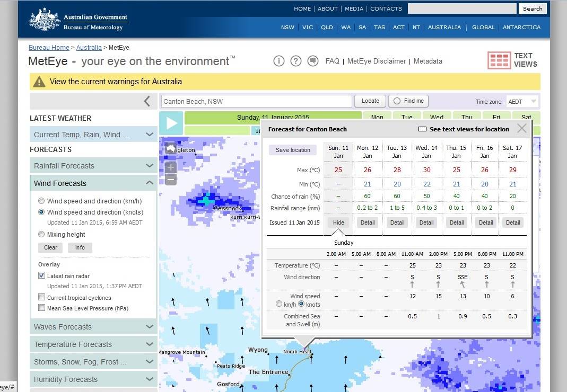Enable Mean Sea Level Pressure overlay
Image resolution: width=567 pixels, height=392 pixels.
(x=41, y=308)
